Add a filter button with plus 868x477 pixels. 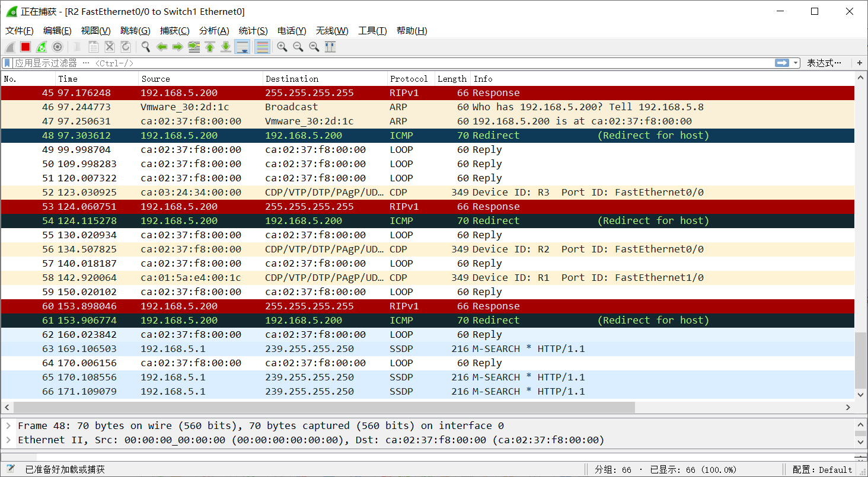[x=860, y=63]
